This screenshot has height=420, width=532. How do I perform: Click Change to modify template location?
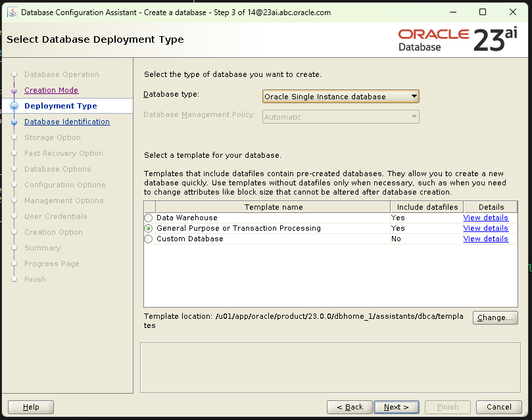click(x=495, y=317)
